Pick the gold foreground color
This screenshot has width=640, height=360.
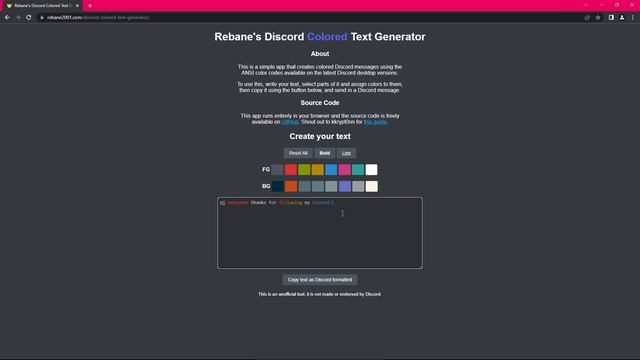318,169
